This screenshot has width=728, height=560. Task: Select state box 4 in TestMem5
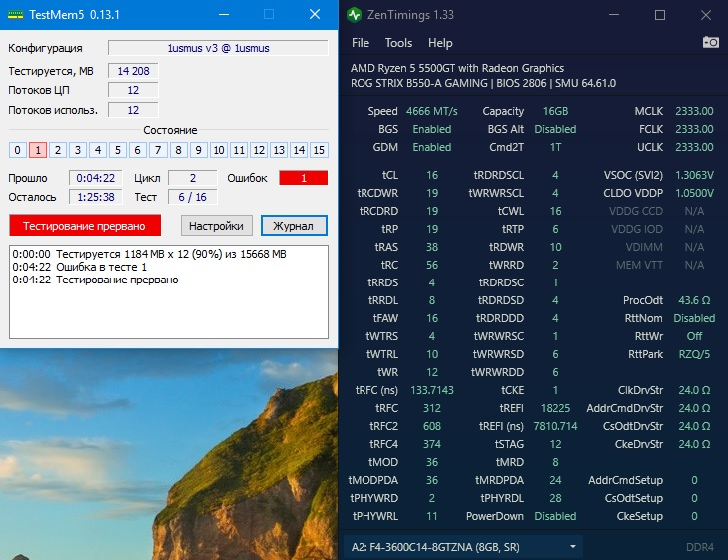point(98,150)
